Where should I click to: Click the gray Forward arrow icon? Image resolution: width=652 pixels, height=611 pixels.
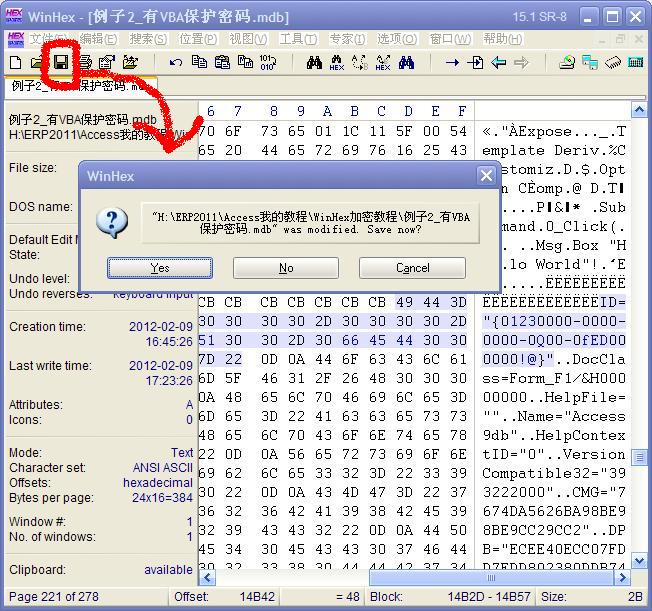[521, 63]
